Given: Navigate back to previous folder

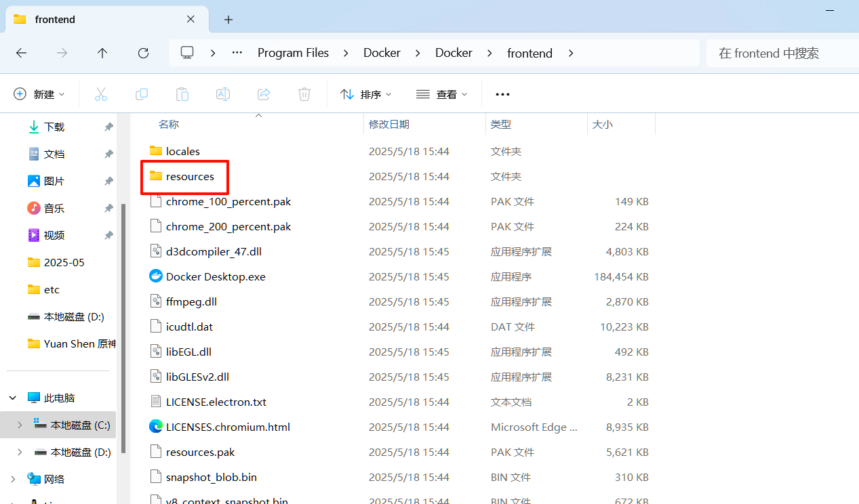Looking at the screenshot, I should point(21,53).
